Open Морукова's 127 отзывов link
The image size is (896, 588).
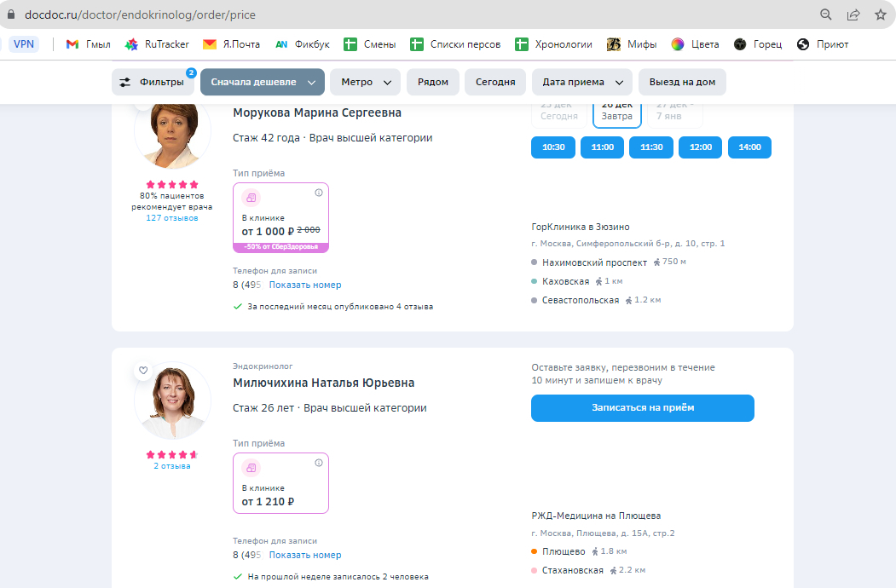click(x=172, y=217)
